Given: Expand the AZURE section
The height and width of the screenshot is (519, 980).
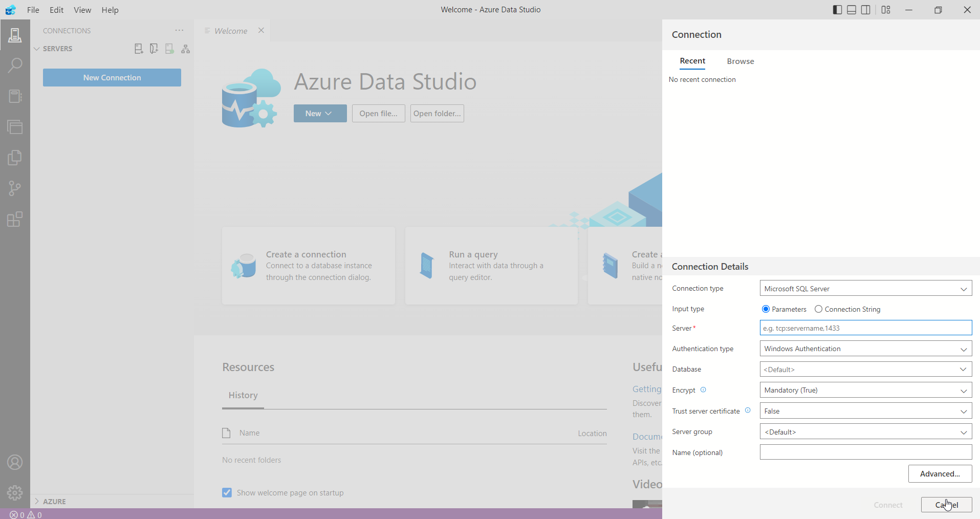Looking at the screenshot, I should point(54,502).
